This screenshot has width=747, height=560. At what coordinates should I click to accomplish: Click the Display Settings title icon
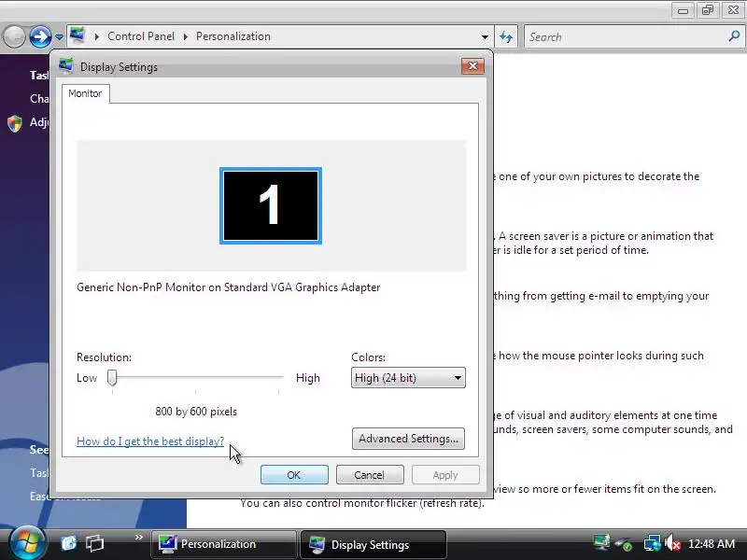(x=65, y=66)
